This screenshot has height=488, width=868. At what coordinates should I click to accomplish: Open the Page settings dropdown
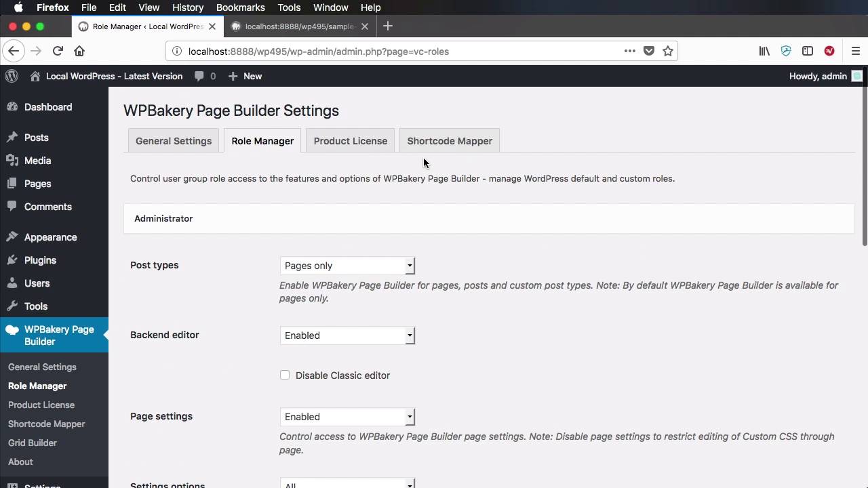click(x=347, y=417)
